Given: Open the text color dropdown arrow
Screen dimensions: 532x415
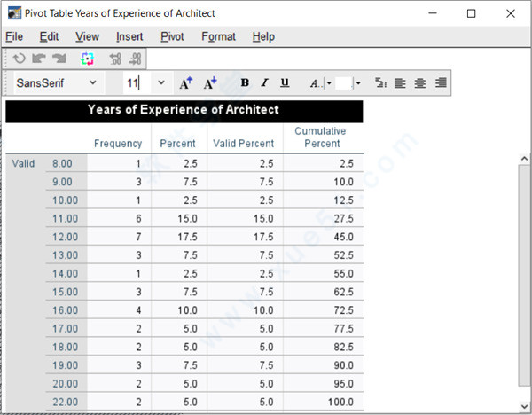Looking at the screenshot, I should coord(328,83).
